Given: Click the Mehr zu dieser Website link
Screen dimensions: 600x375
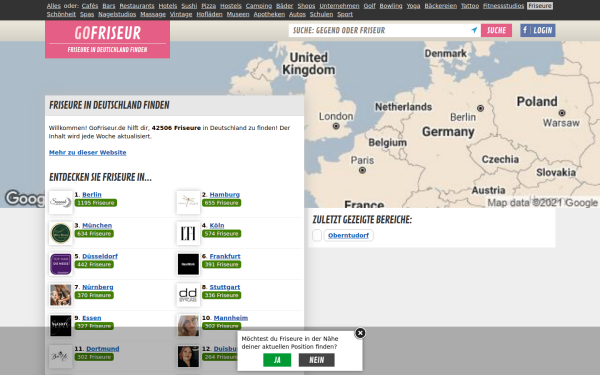Looking at the screenshot, I should 88,152.
